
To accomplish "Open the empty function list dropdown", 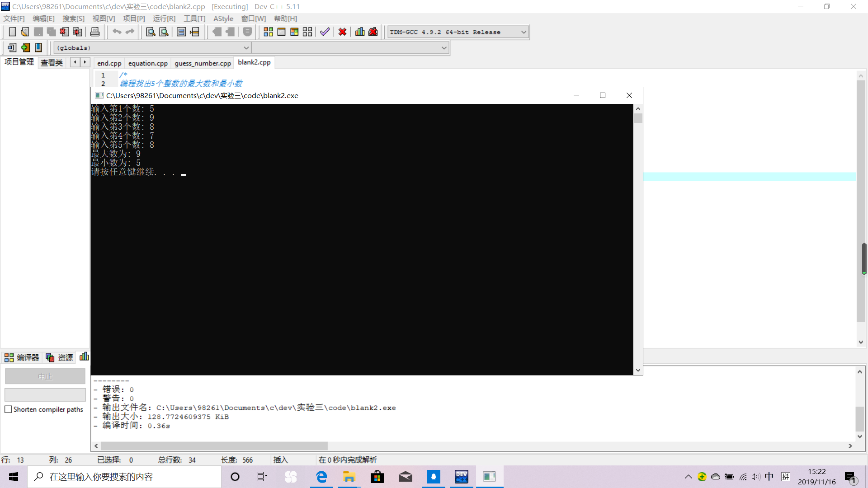I will tap(443, 48).
